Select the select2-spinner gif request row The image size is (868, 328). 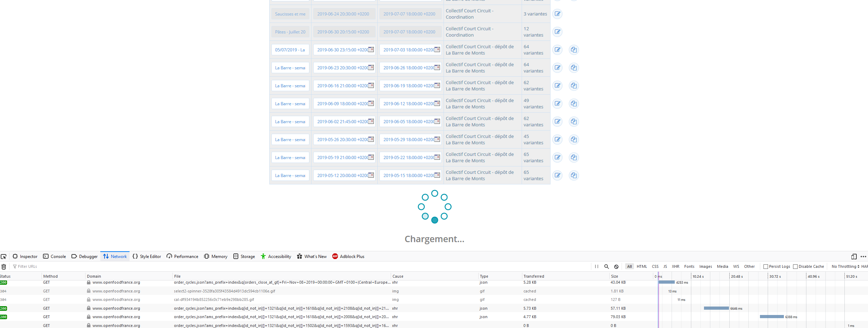click(434, 291)
